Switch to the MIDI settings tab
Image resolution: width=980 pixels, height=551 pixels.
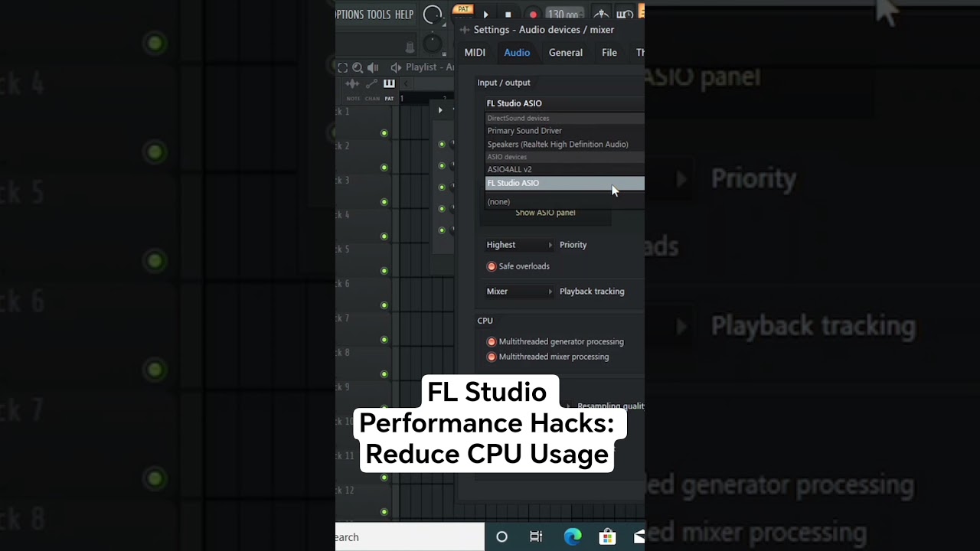point(475,52)
